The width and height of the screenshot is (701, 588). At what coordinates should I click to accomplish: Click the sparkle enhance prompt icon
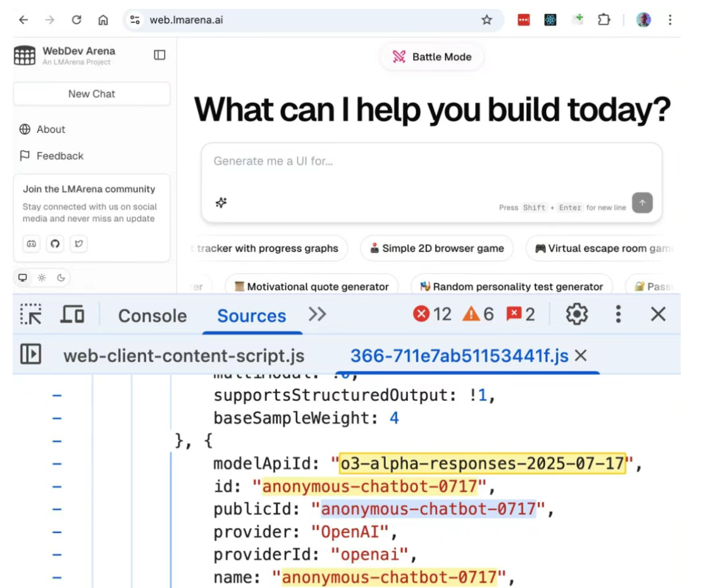pos(221,203)
